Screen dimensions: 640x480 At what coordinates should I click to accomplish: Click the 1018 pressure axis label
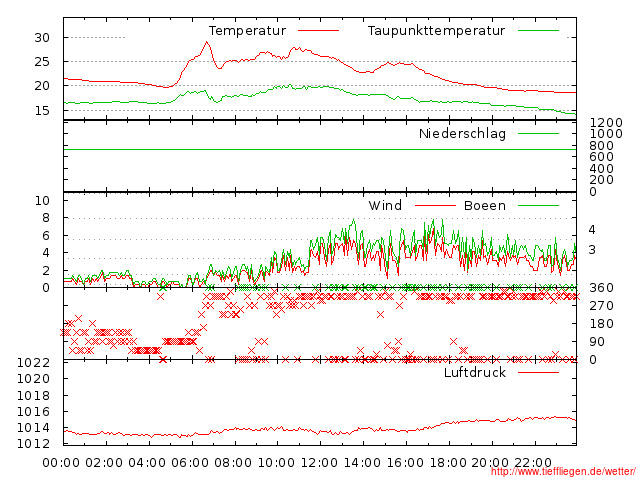33,396
